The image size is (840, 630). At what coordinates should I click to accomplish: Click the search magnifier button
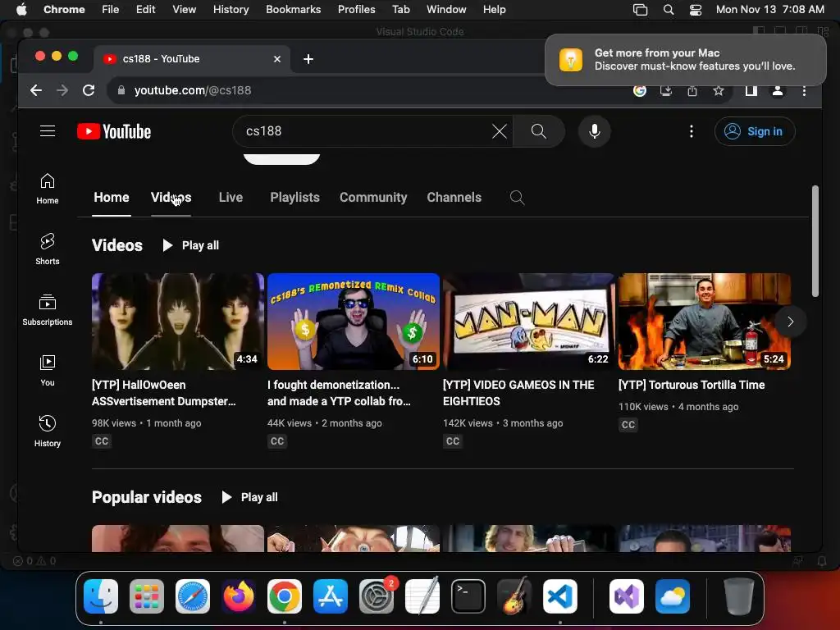pos(538,131)
